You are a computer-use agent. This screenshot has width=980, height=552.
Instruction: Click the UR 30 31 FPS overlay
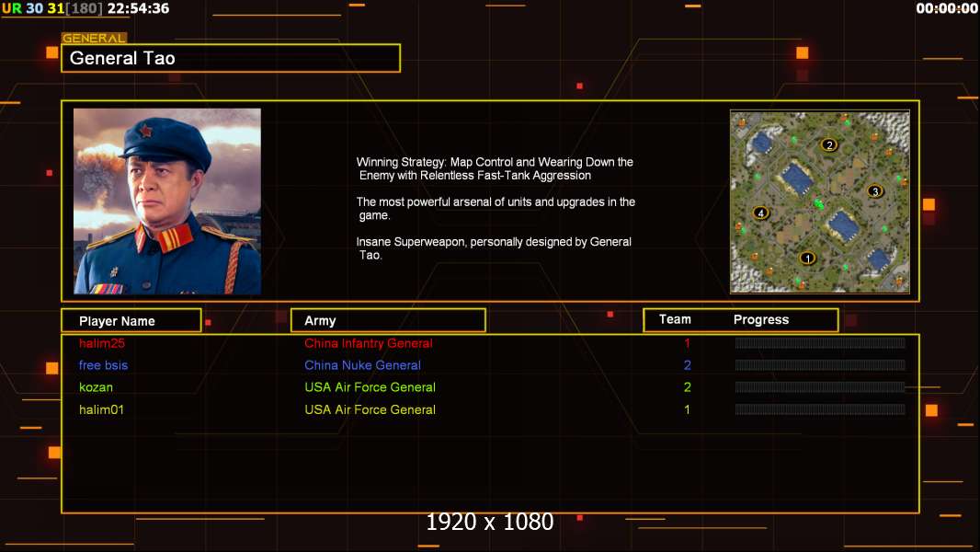pyautogui.click(x=51, y=8)
